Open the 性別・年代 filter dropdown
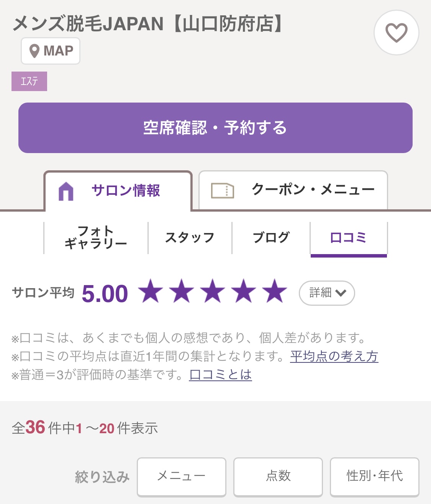 pos(374,476)
